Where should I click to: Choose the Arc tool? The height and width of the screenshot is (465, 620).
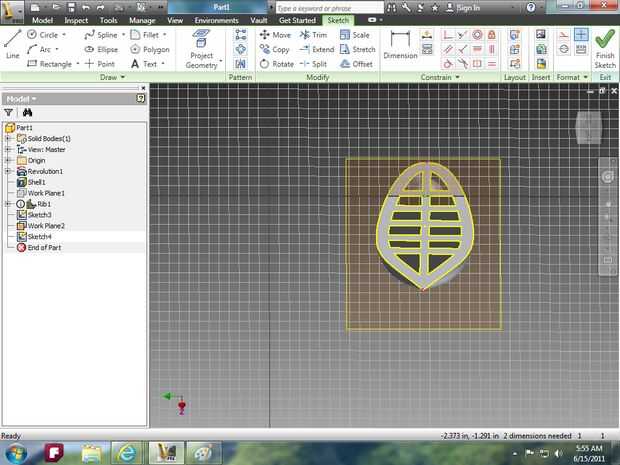pyautogui.click(x=39, y=49)
